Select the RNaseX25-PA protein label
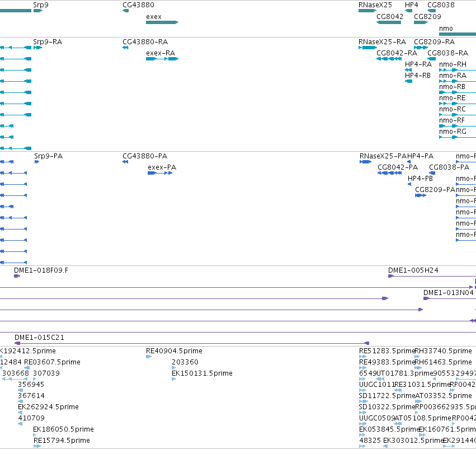This screenshot has width=476, height=449. pyautogui.click(x=383, y=156)
